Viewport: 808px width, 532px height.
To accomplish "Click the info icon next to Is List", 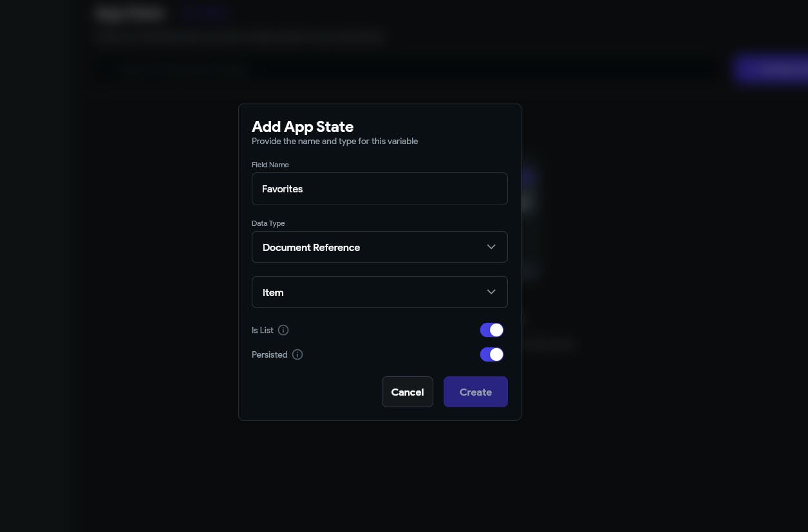I will coord(283,330).
